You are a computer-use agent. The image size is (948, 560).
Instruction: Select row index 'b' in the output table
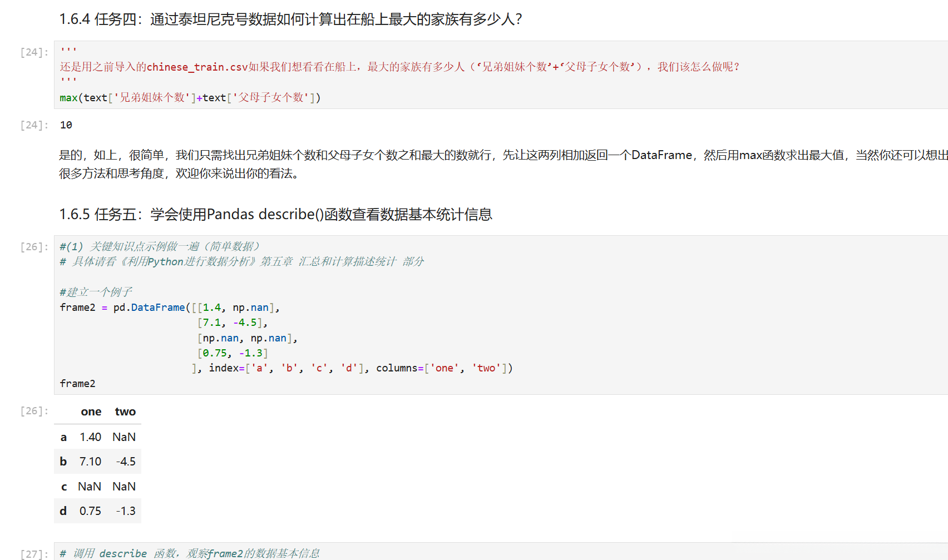pyautogui.click(x=63, y=462)
